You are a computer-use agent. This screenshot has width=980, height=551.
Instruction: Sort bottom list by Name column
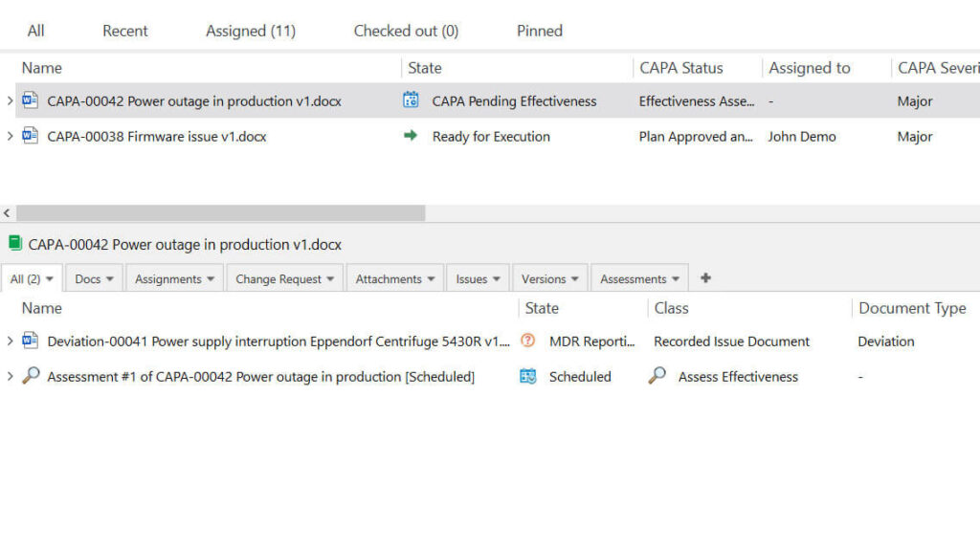pos(42,308)
